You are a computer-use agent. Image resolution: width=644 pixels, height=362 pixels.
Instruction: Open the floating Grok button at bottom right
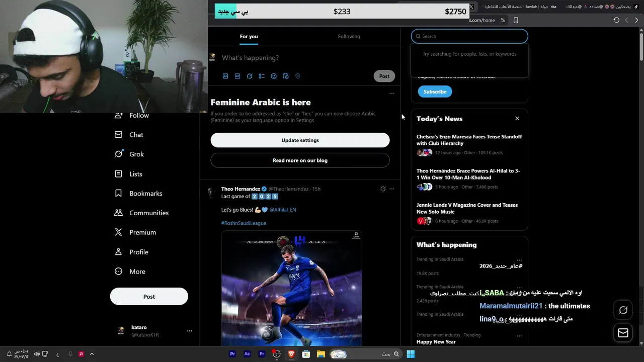pyautogui.click(x=623, y=310)
